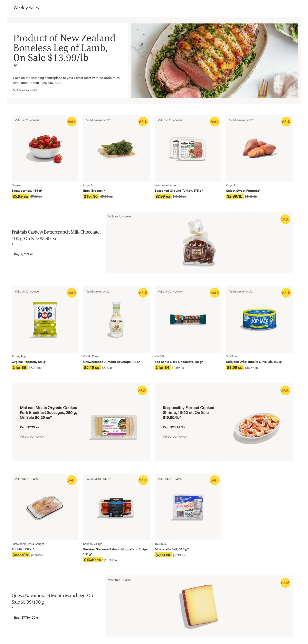Screen dimensions: 308x644
Task: Click the SALE badge on Organic Strawberries card
Action: tap(72, 122)
